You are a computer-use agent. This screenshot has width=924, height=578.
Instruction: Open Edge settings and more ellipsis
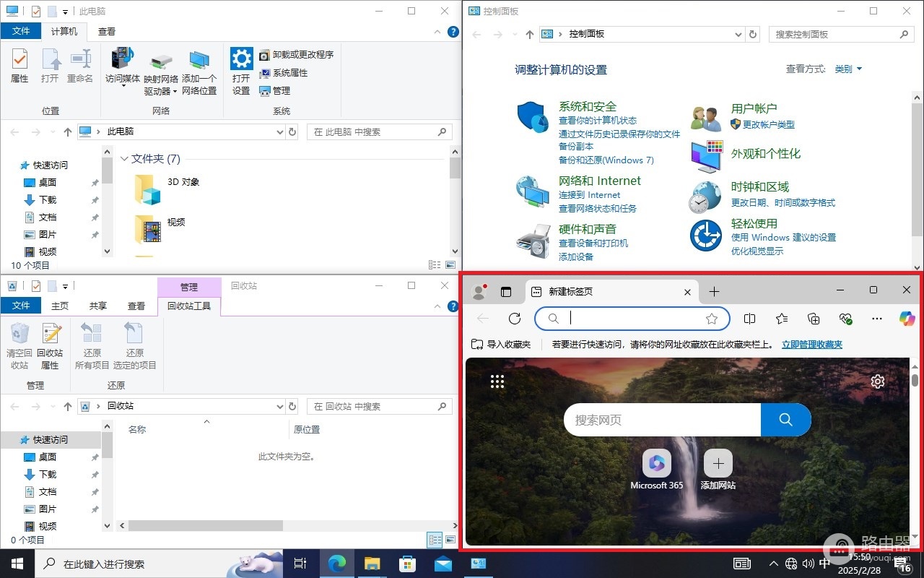click(877, 319)
